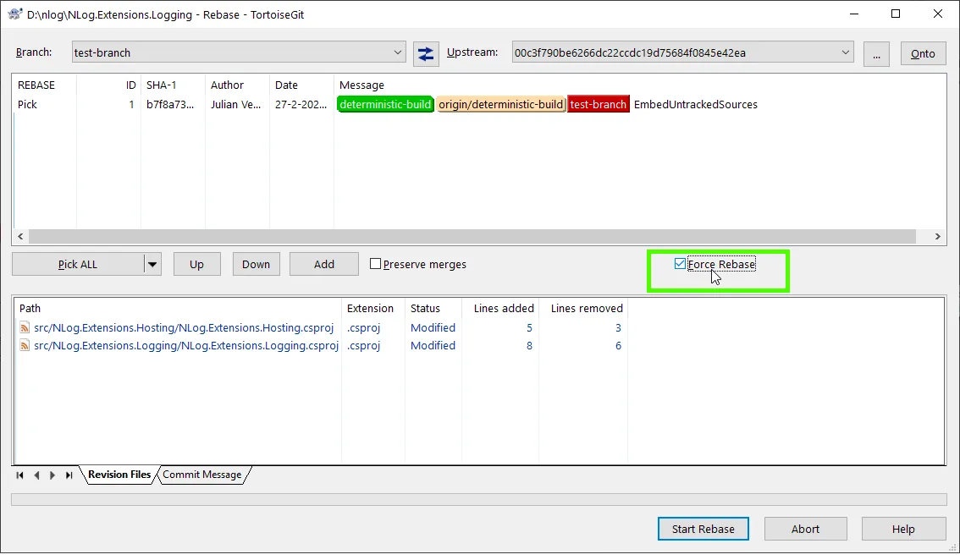This screenshot has width=960, height=560.
Task: Select NLog.Extensions.Logging.csproj file path
Action: [x=186, y=346]
